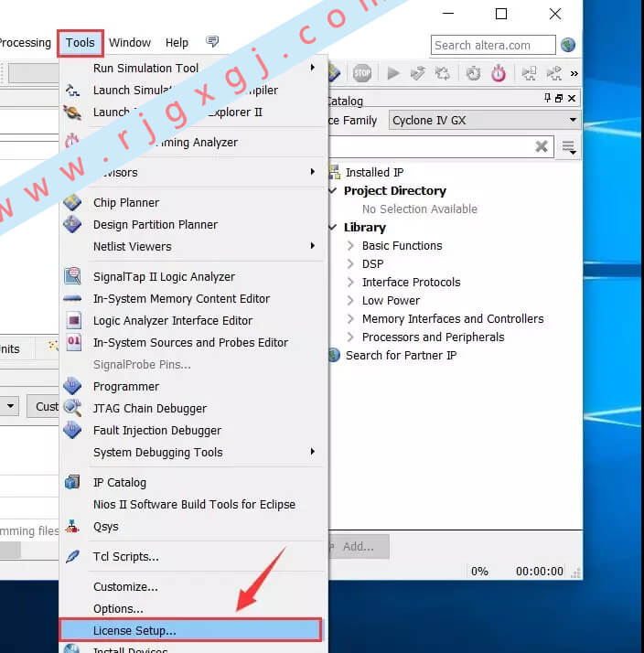This screenshot has height=653, width=644.
Task: Open the Device Family Cyclone IV GX dropdown
Action: point(485,120)
